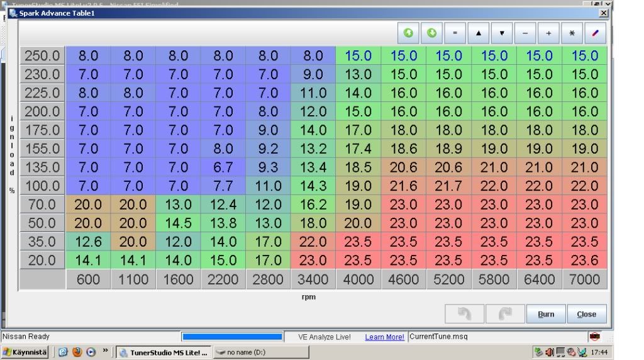
Task: Select the 250.0 load, 7000 rpm cell
Action: pos(584,55)
